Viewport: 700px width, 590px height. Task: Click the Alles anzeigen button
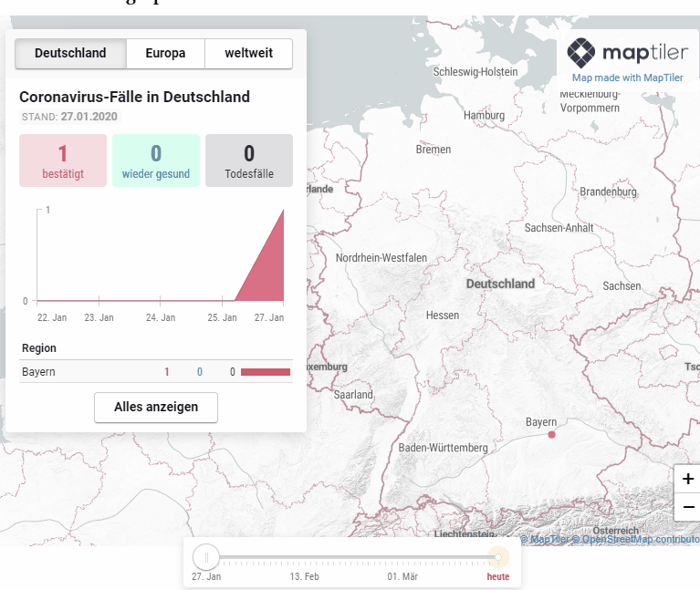click(x=156, y=407)
